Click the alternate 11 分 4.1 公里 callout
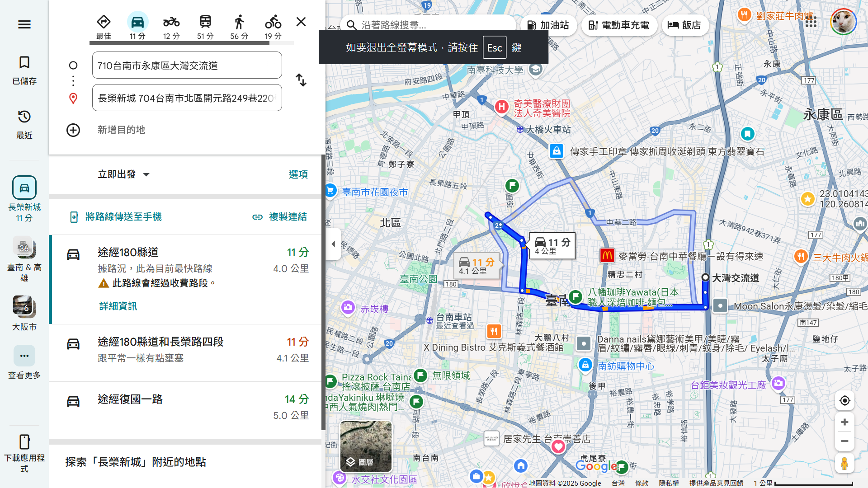The image size is (868, 488). point(477,266)
